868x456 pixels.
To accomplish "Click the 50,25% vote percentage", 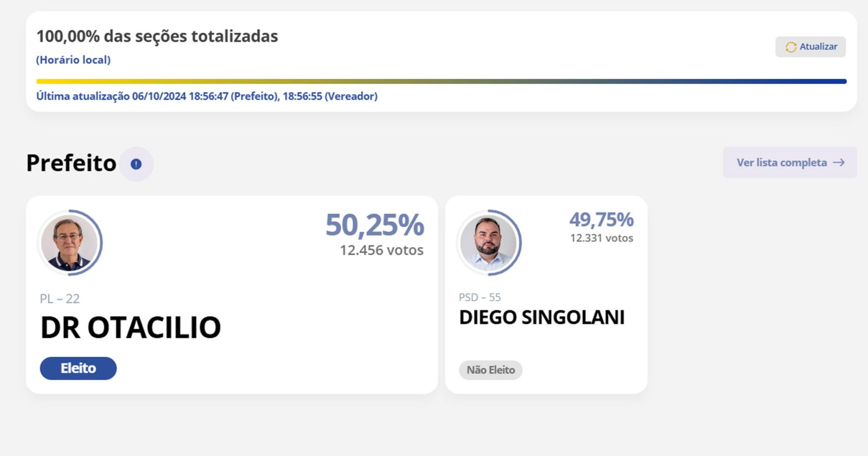I will [x=374, y=225].
